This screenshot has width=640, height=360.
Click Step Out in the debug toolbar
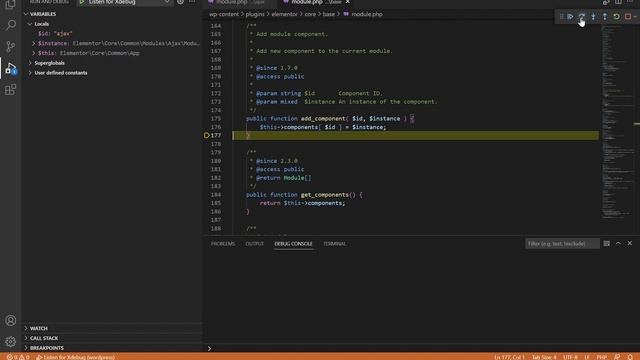point(604,17)
